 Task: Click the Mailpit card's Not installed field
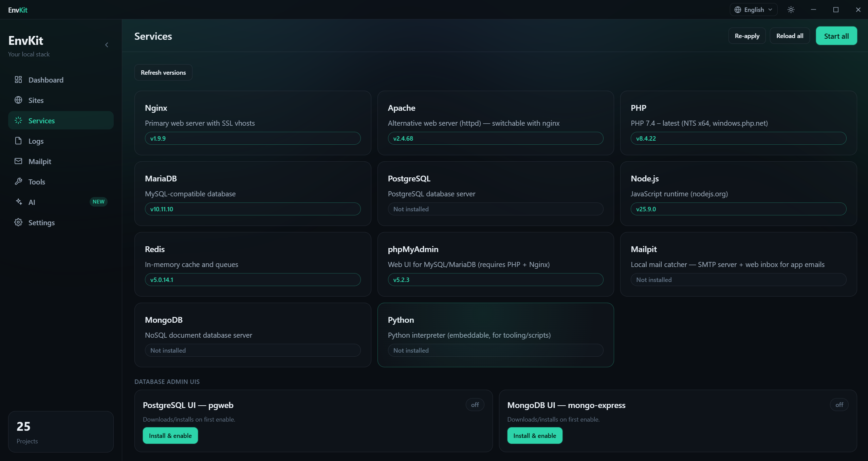click(738, 280)
